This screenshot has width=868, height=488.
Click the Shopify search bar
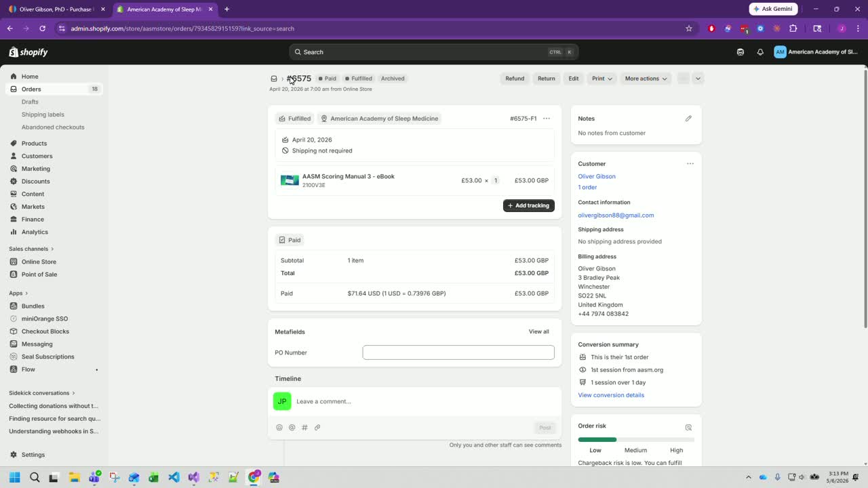(x=433, y=52)
